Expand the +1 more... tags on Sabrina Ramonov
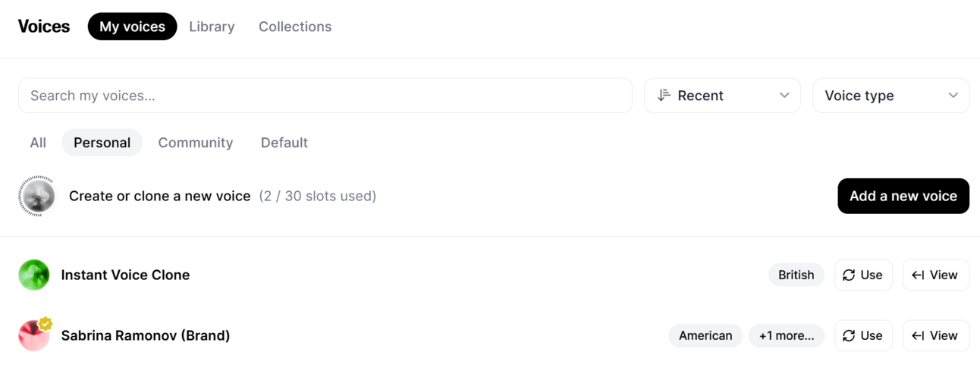The height and width of the screenshot is (368, 980). point(787,335)
